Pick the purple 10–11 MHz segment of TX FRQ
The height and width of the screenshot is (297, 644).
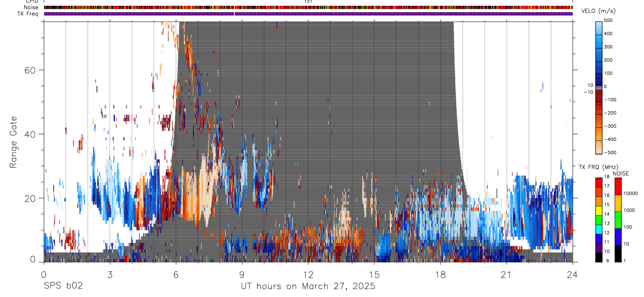pyautogui.click(x=599, y=248)
